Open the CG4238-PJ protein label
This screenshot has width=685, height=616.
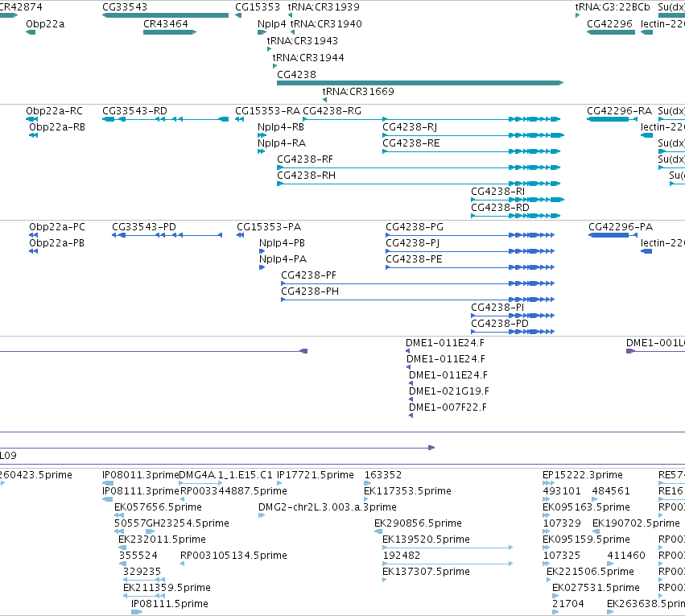click(x=412, y=243)
